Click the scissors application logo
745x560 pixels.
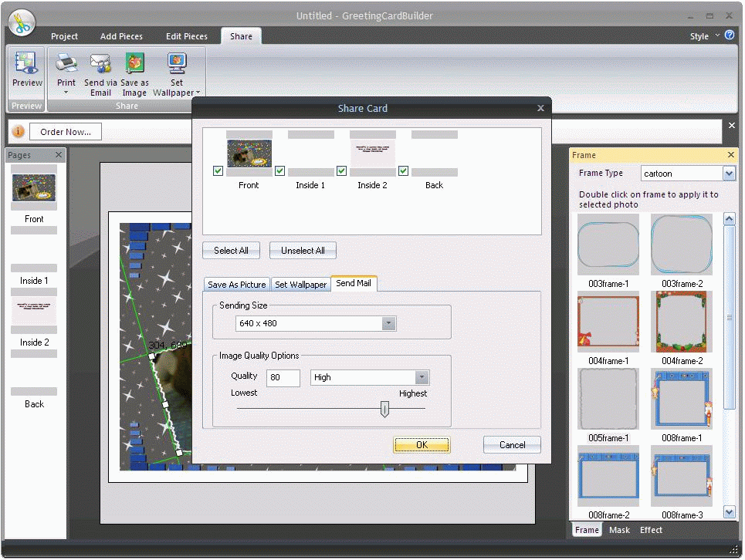click(x=21, y=21)
